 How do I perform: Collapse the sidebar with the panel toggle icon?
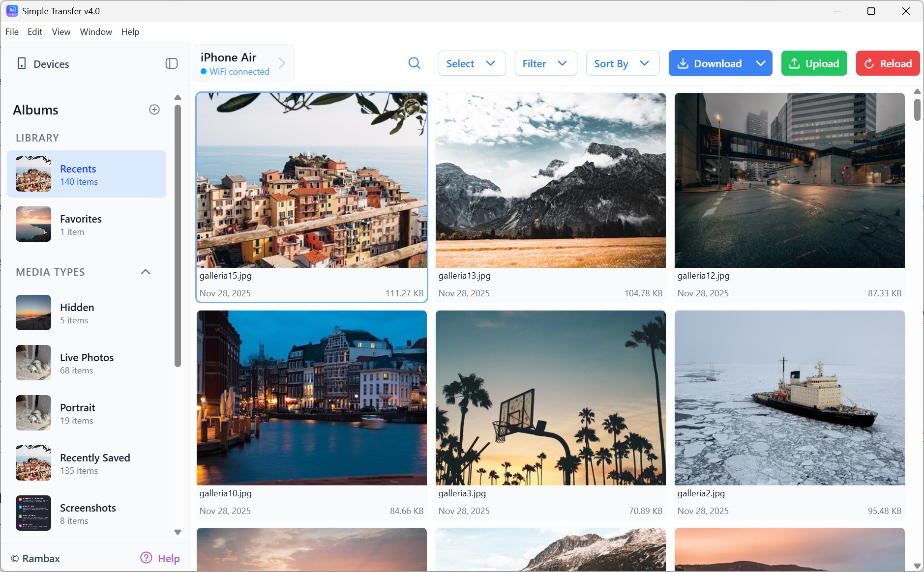click(x=171, y=63)
